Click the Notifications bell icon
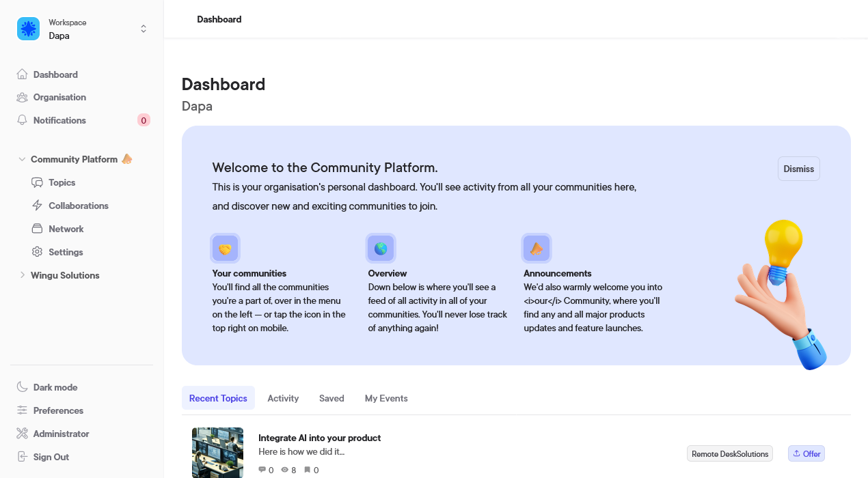This screenshot has height=478, width=868. tap(23, 120)
